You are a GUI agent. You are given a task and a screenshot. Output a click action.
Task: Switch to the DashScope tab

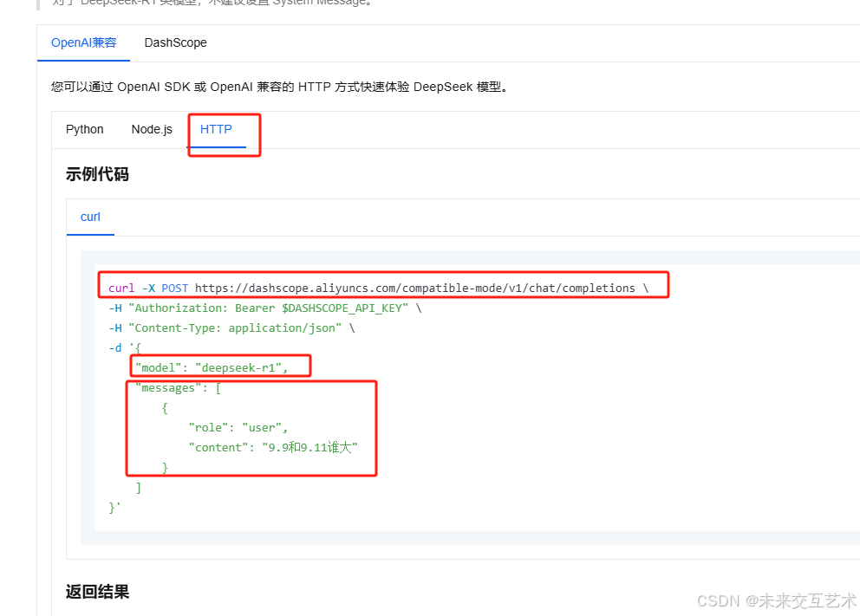click(175, 42)
